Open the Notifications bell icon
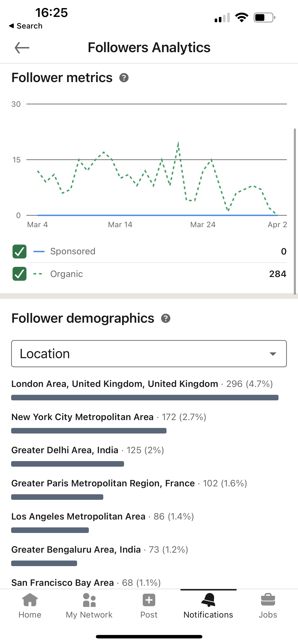 tap(208, 600)
